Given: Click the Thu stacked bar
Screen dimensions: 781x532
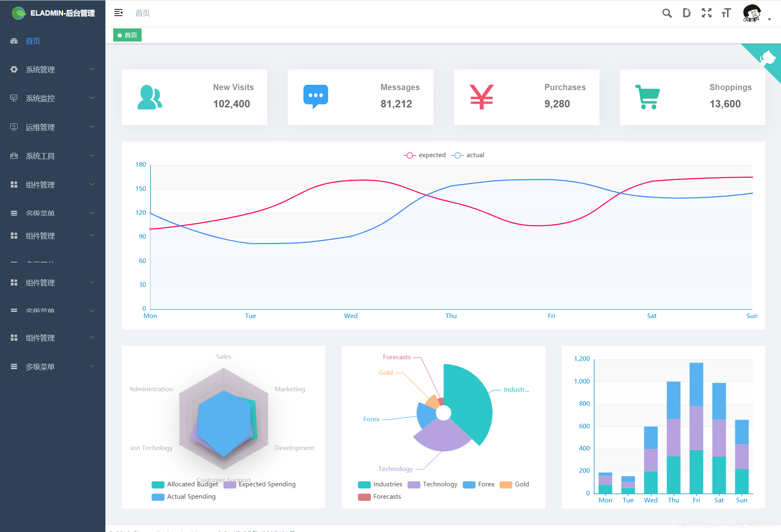Looking at the screenshot, I should point(674,437).
